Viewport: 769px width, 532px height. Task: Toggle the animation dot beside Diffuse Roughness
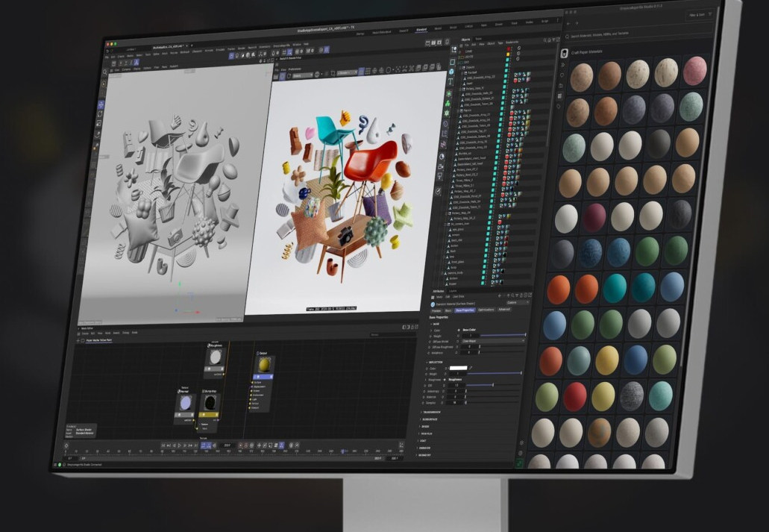click(429, 347)
